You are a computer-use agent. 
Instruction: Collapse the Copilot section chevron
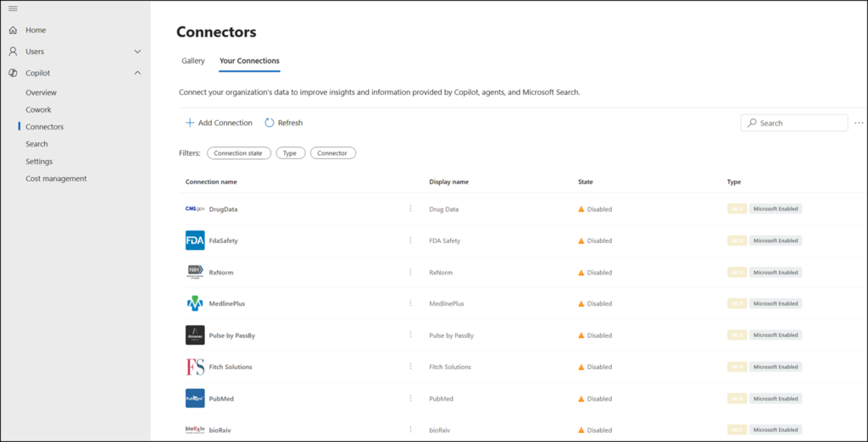tap(138, 73)
